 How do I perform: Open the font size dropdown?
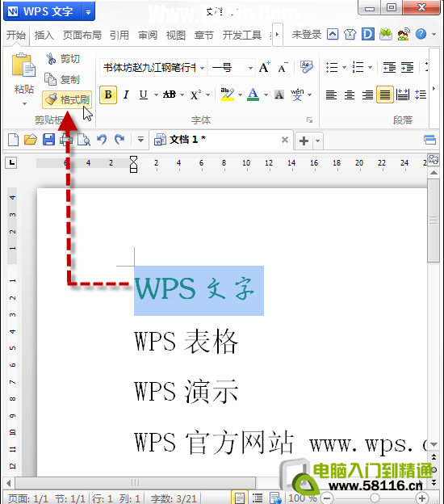(x=250, y=68)
